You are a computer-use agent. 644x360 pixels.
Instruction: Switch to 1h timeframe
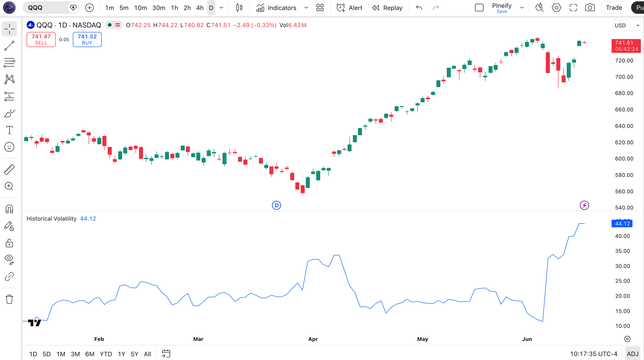175,8
